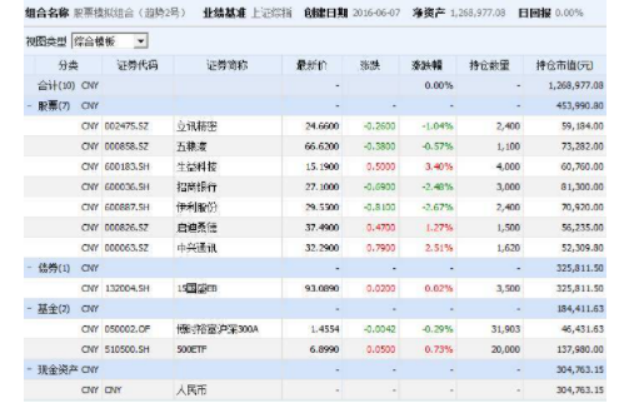
Task: Click holding quantity 31,903
Action: [505, 329]
